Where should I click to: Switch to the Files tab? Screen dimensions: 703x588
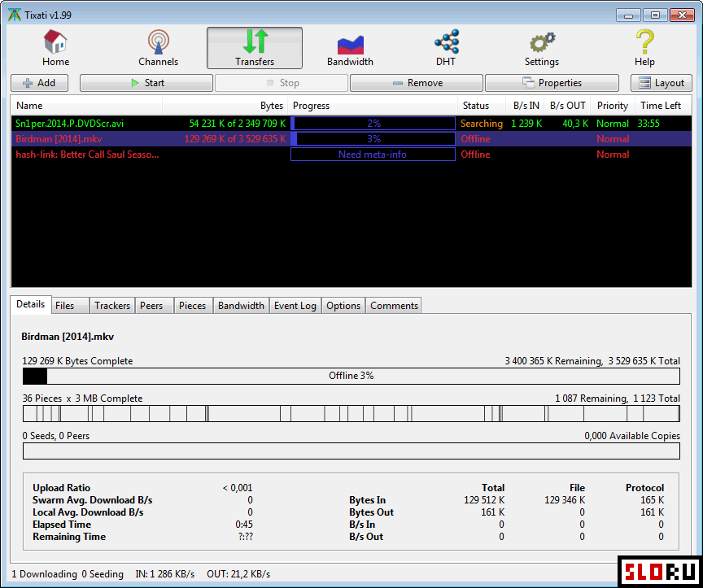65,306
